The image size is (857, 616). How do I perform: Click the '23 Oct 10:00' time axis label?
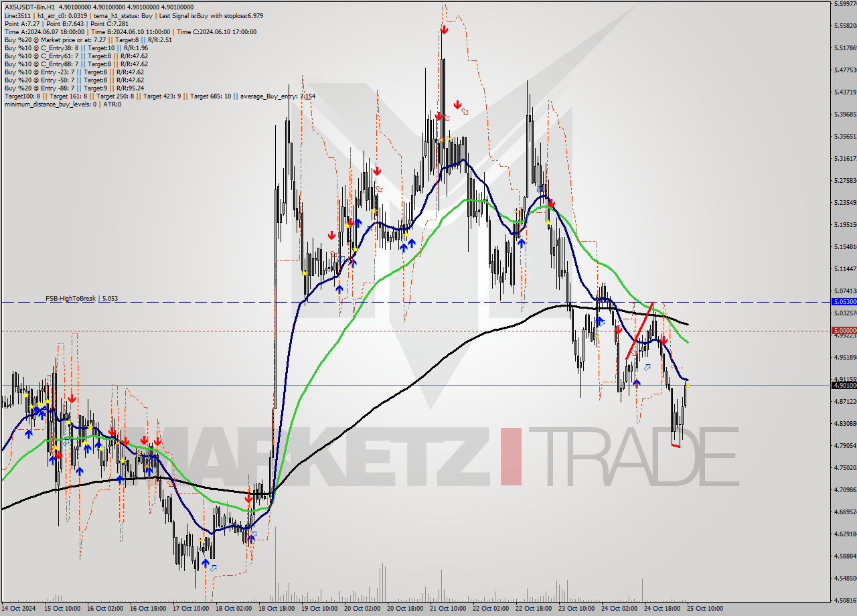(576, 609)
